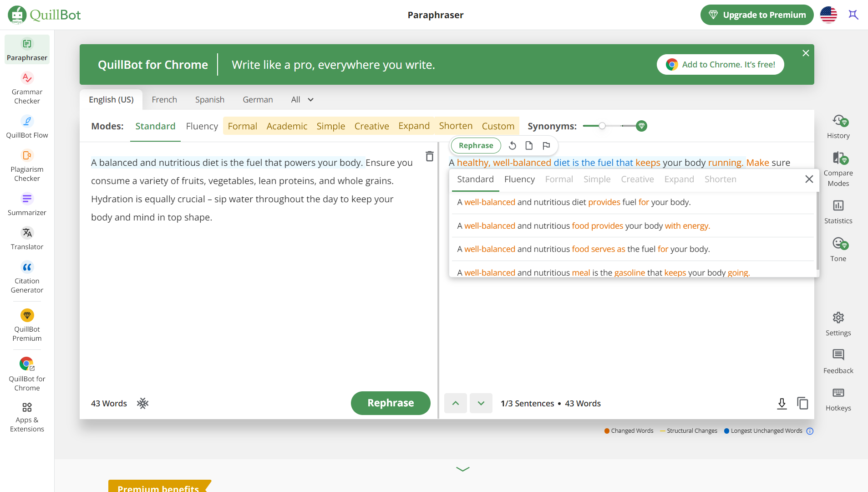The width and height of the screenshot is (868, 492).
Task: Select Fluency tab in sentence popup
Action: tap(519, 179)
